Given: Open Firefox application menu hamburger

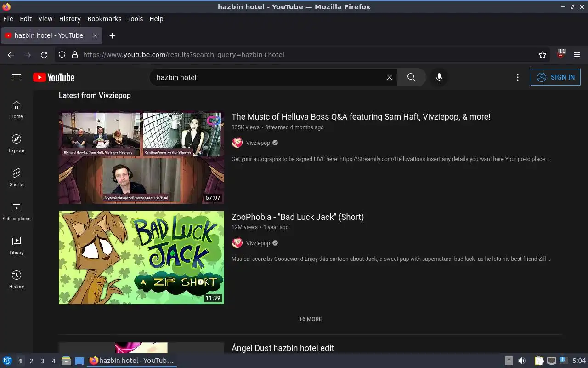Looking at the screenshot, I should coord(577,55).
